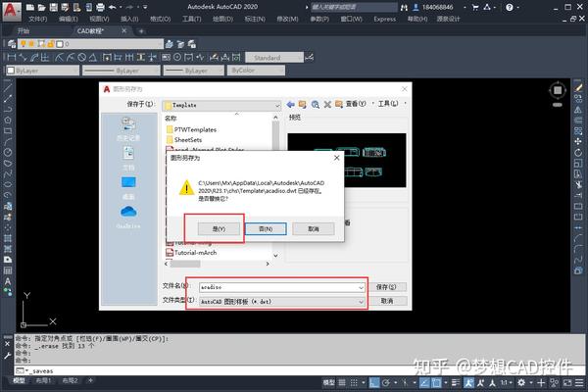
Task: Click the New file icon in quick access
Action: click(x=30, y=7)
